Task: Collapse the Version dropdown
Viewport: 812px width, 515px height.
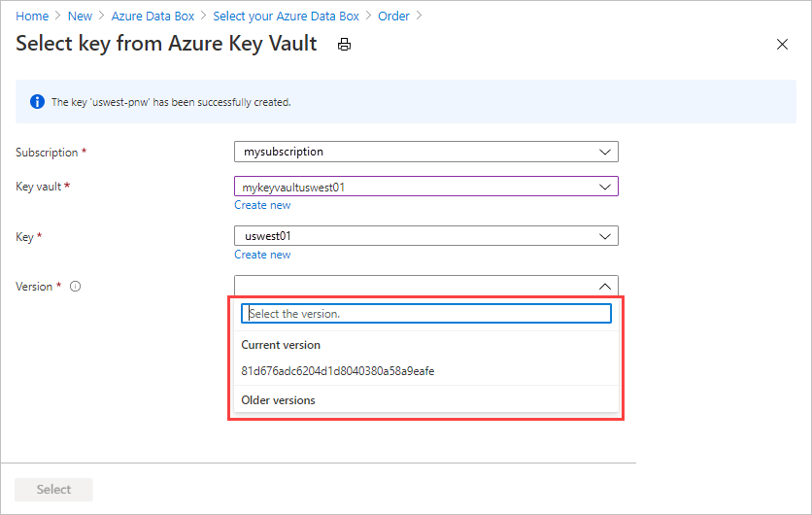Action: [604, 287]
